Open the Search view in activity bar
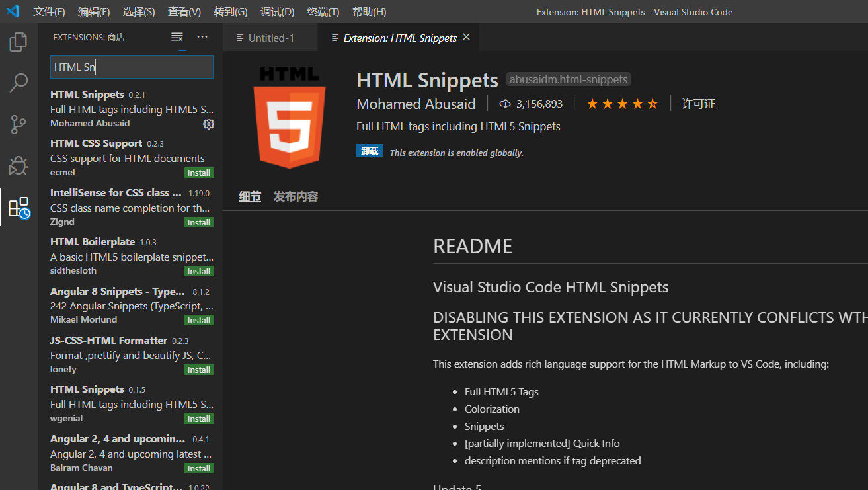Image resolution: width=868 pixels, height=490 pixels. pos(19,83)
